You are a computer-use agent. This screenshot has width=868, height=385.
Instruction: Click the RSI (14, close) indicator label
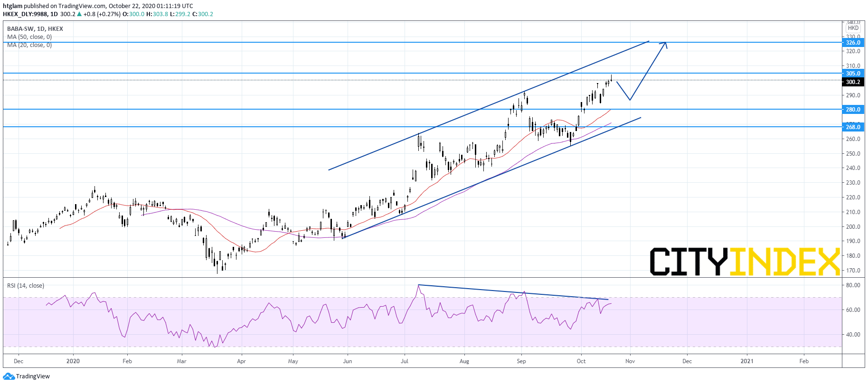coord(26,286)
